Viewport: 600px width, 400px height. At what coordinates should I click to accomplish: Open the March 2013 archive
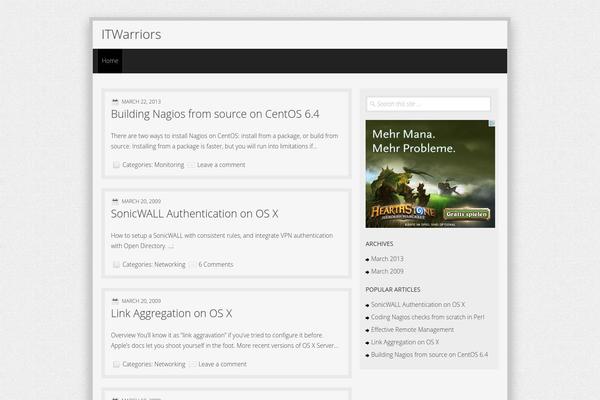pos(387,259)
